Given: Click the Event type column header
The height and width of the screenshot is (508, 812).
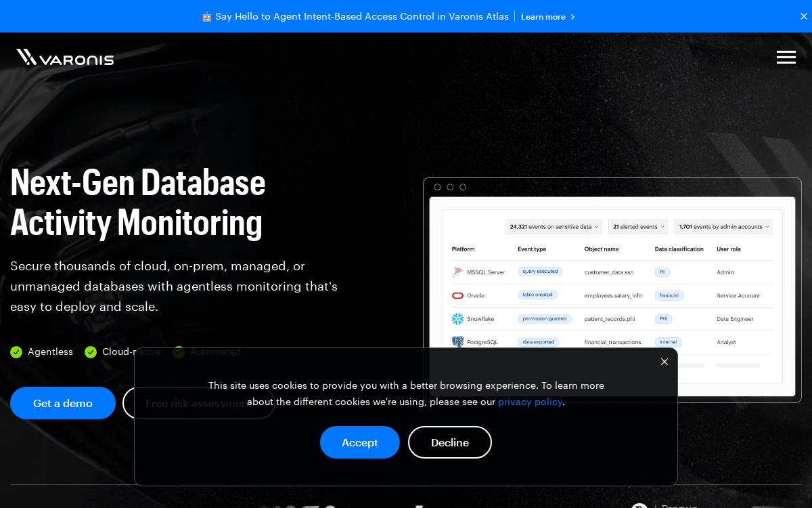Looking at the screenshot, I should coord(532,249).
